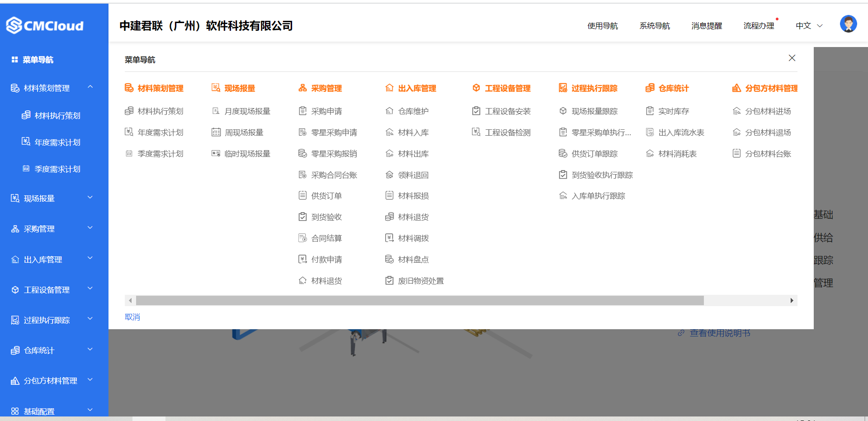The image size is (868, 421).
Task: Expand the 现场报量 sidebar chevron
Action: pyautogui.click(x=90, y=197)
